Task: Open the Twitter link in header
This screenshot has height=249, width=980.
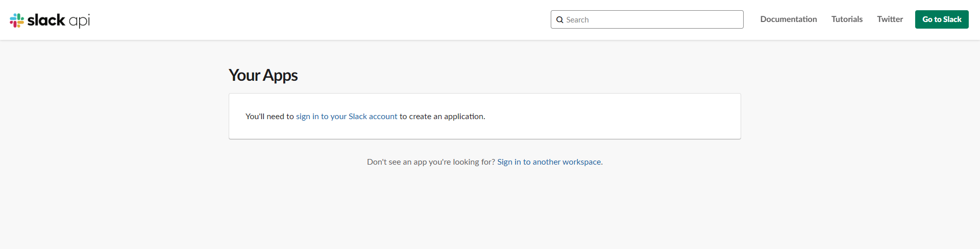Action: pos(890,19)
